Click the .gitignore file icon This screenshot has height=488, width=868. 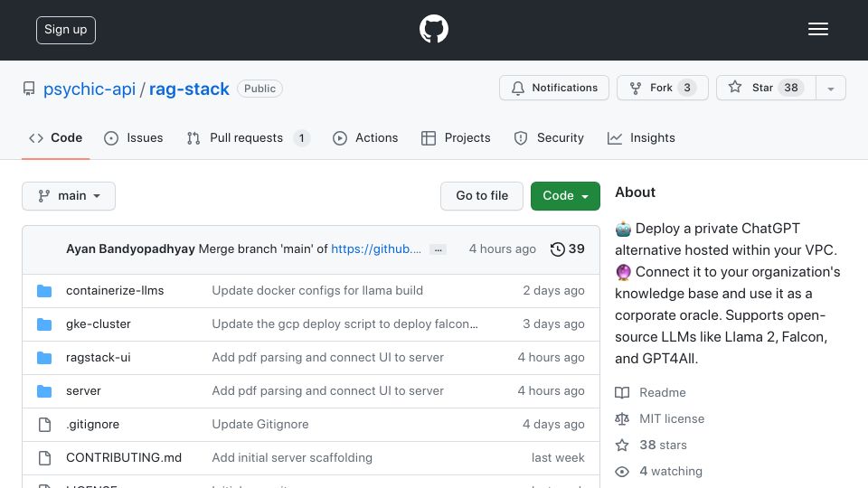pyautogui.click(x=44, y=425)
